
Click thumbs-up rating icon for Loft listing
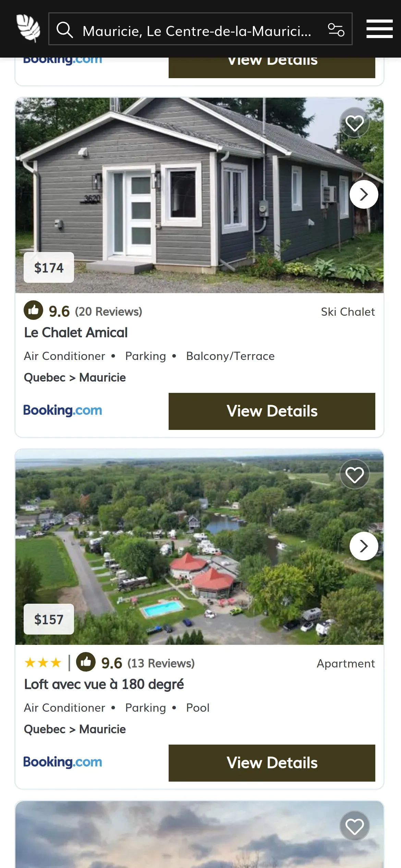pyautogui.click(x=86, y=662)
